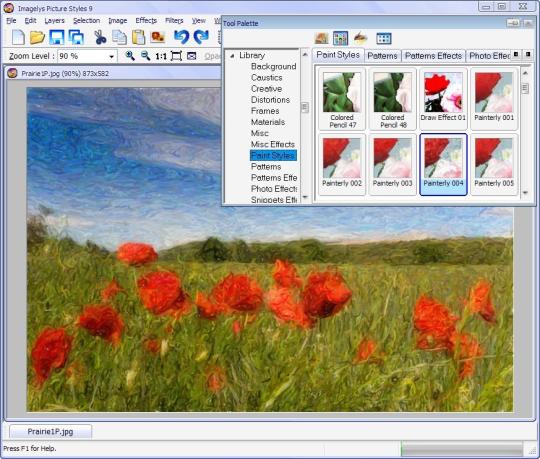Open the Filters menu
The width and height of the screenshot is (540, 459).
coord(174,21)
